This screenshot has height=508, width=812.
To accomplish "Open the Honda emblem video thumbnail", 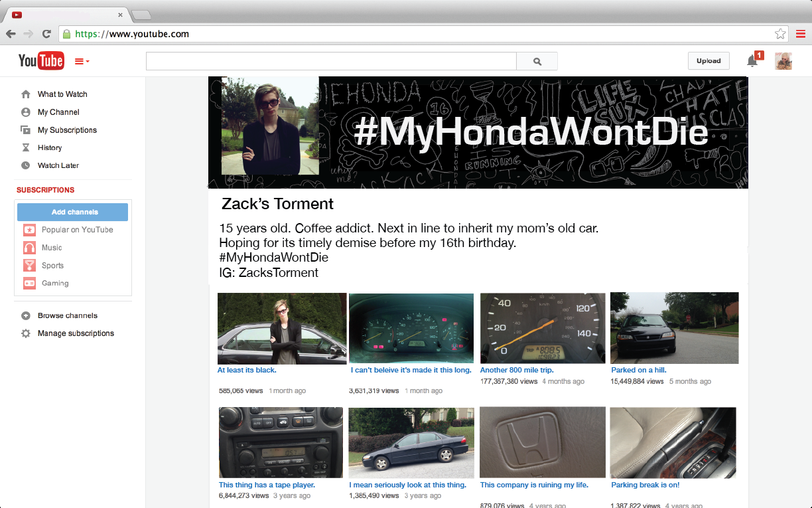I will tap(543, 442).
